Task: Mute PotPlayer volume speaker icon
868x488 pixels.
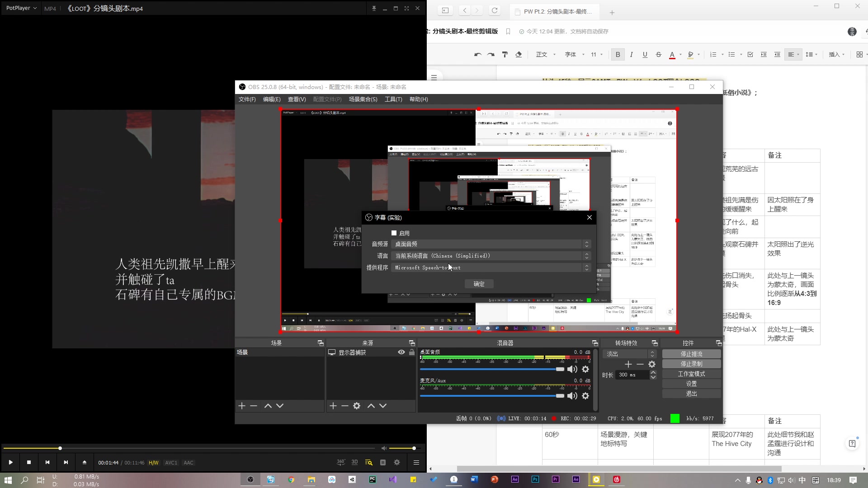Action: 384,448
